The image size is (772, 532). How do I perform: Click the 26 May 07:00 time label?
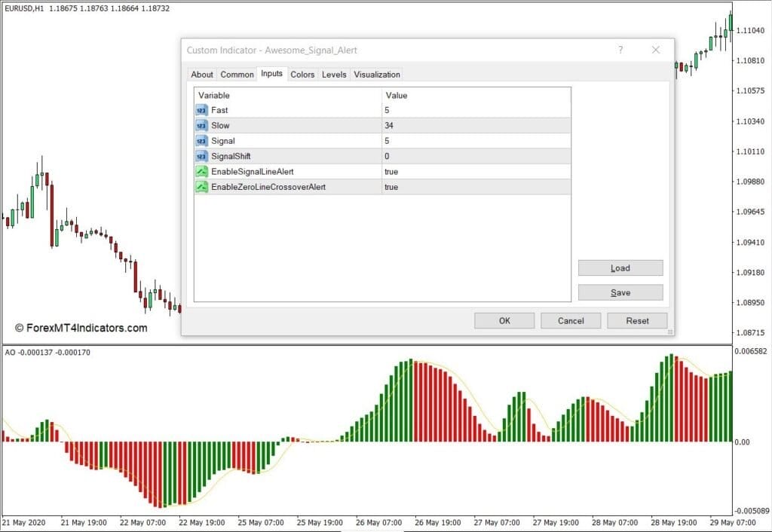point(378,522)
